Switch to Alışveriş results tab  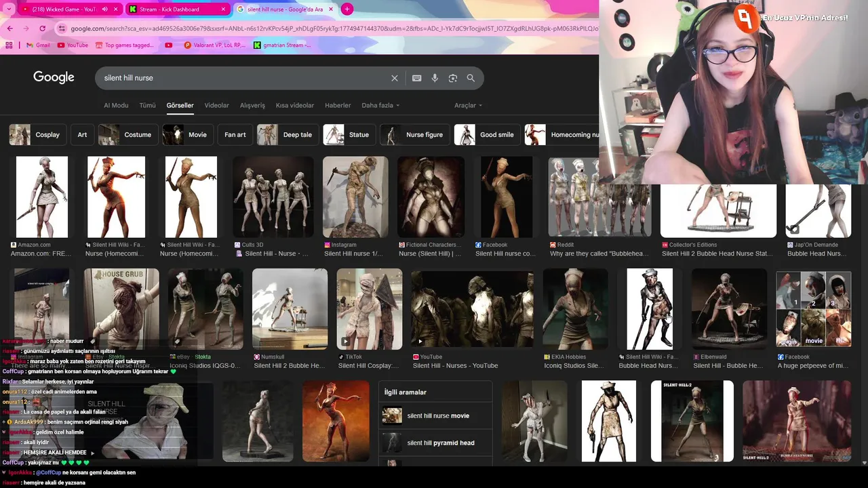coord(252,105)
